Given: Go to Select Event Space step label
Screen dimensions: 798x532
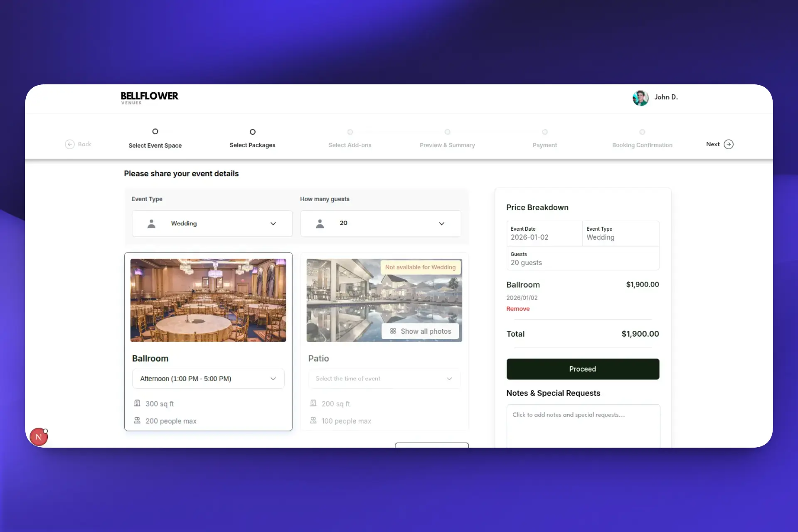Looking at the screenshot, I should click(x=155, y=145).
